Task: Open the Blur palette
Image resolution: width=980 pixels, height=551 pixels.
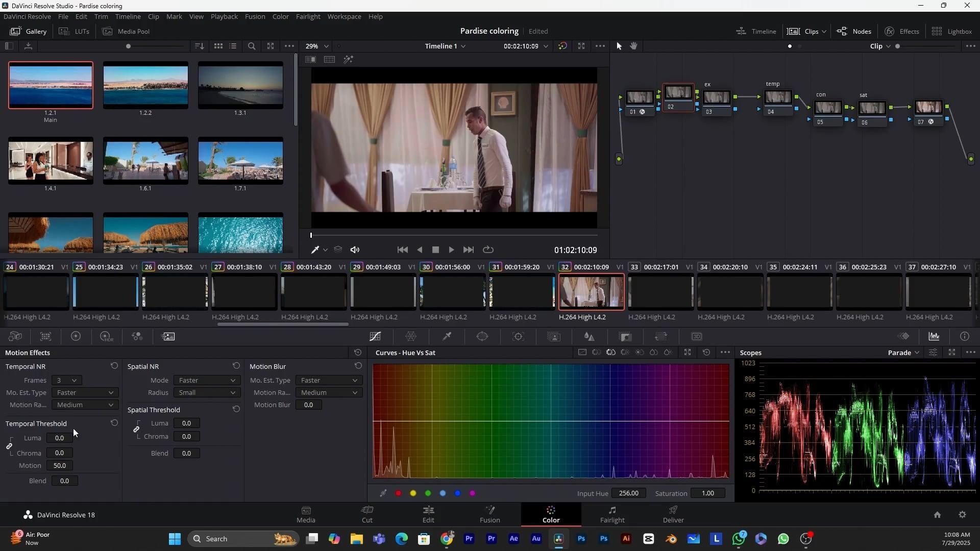Action: point(590,337)
